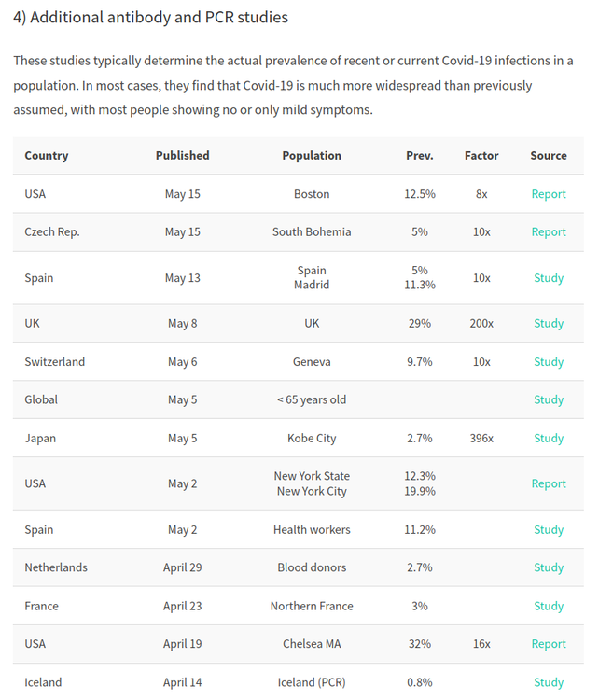Viewport: 599px width, 700px height.
Task: Click the Factor column header
Action: coord(481,155)
